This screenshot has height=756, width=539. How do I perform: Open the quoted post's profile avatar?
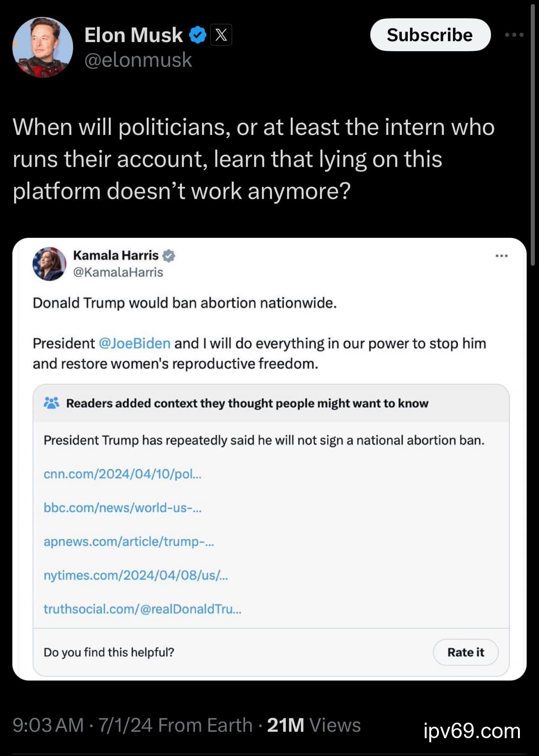point(49,264)
